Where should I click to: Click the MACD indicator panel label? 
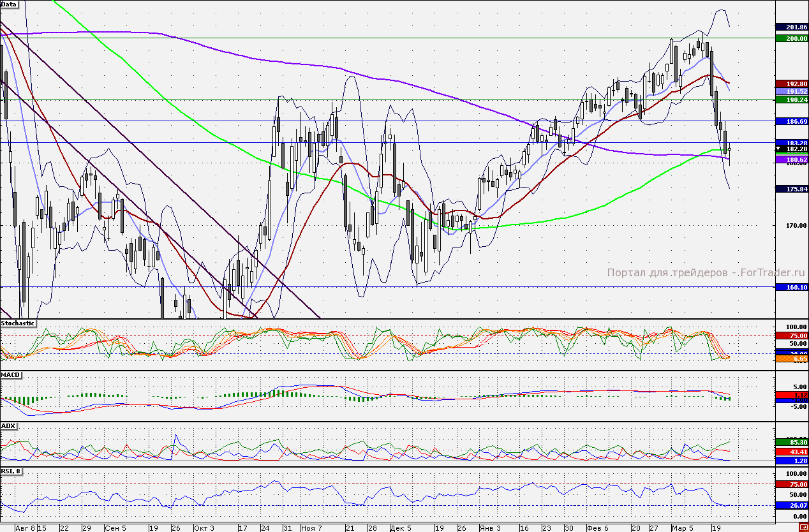[x=9, y=374]
